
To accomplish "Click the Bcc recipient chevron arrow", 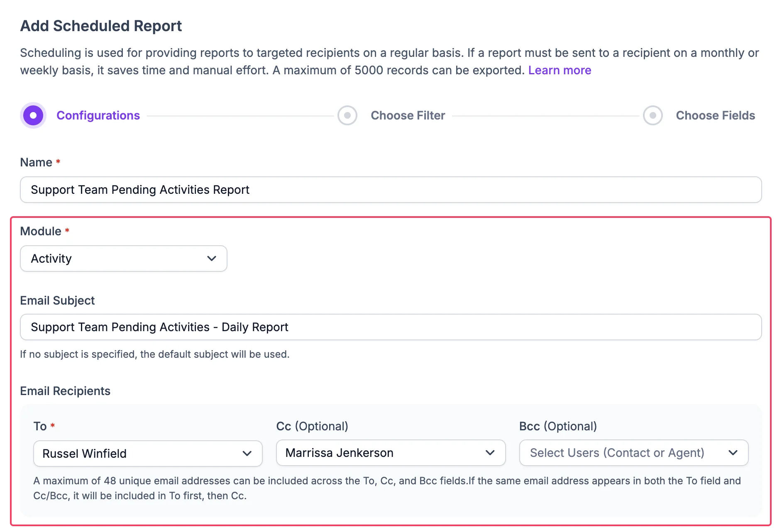I will click(733, 453).
